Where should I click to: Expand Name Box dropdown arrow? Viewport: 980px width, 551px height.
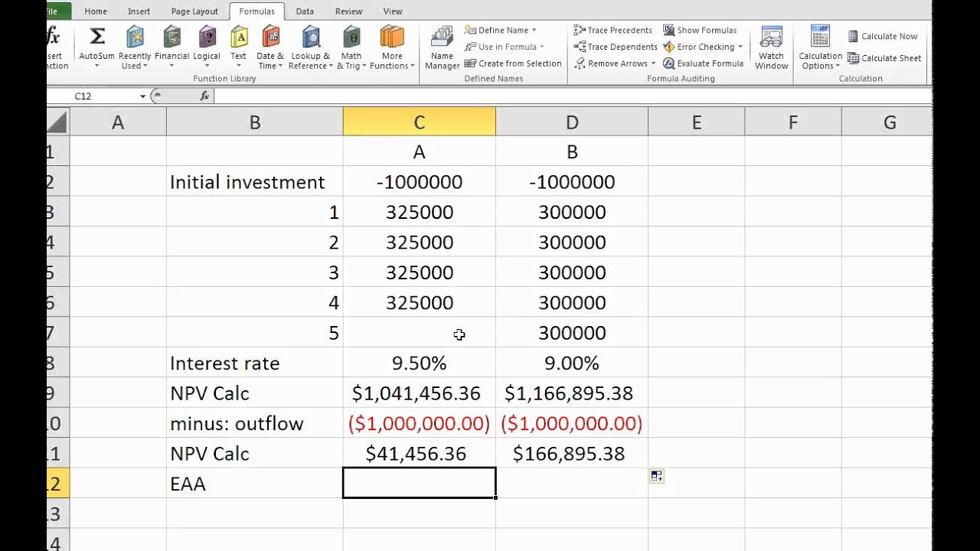click(142, 96)
